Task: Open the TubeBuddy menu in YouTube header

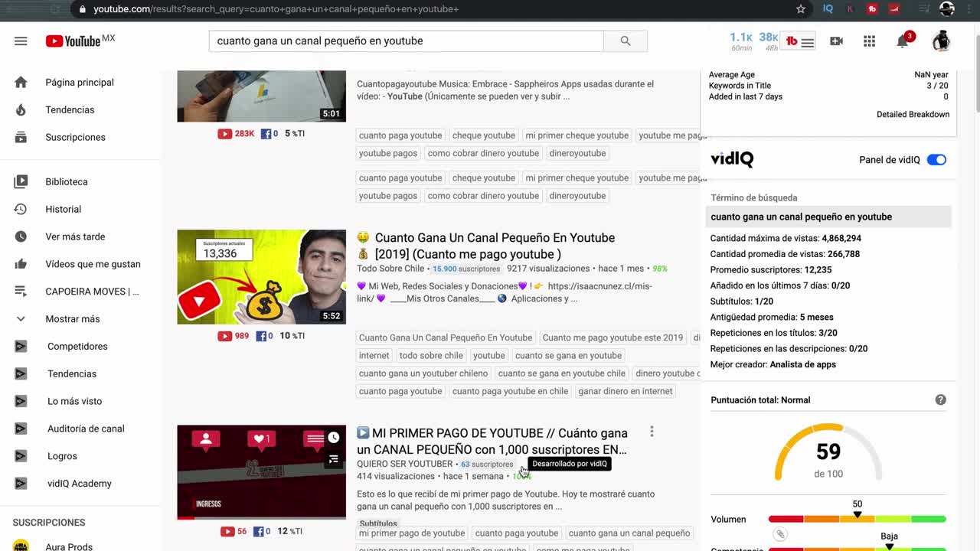Action: [x=799, y=41]
